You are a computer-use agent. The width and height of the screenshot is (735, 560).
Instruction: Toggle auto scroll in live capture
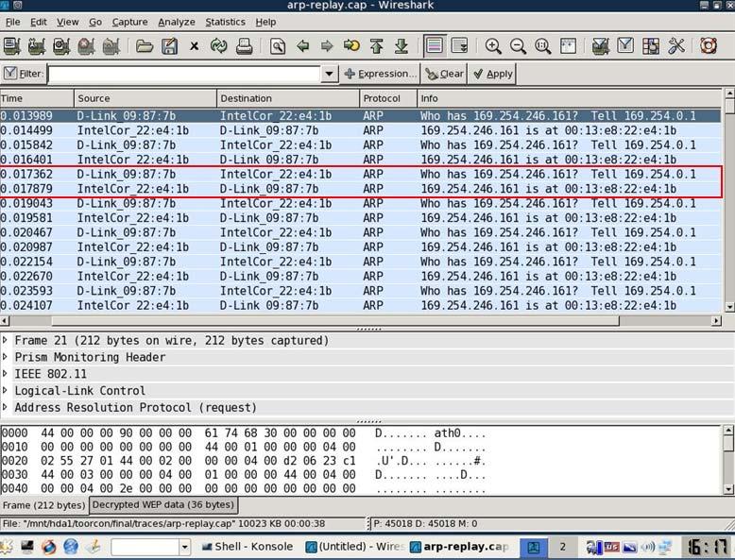(x=459, y=46)
